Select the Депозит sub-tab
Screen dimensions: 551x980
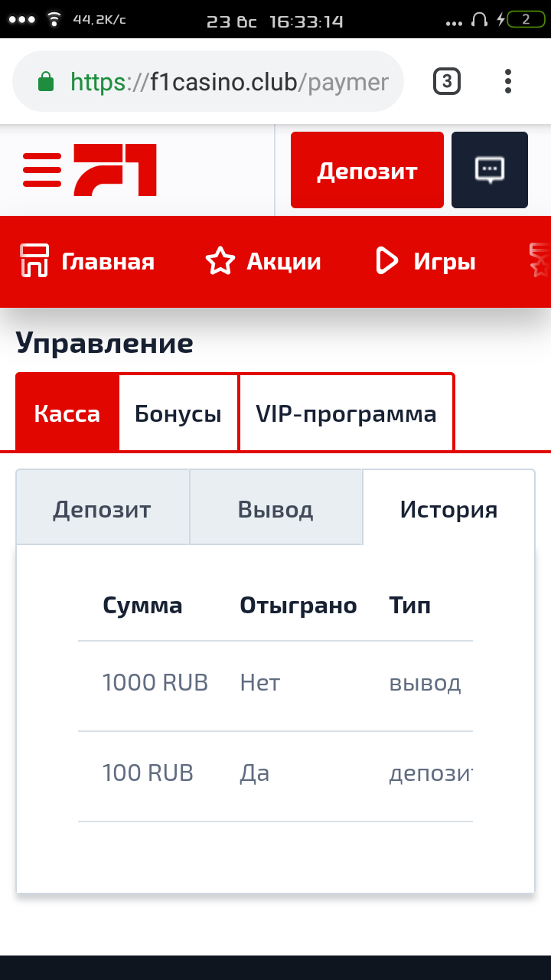pyautogui.click(x=103, y=509)
